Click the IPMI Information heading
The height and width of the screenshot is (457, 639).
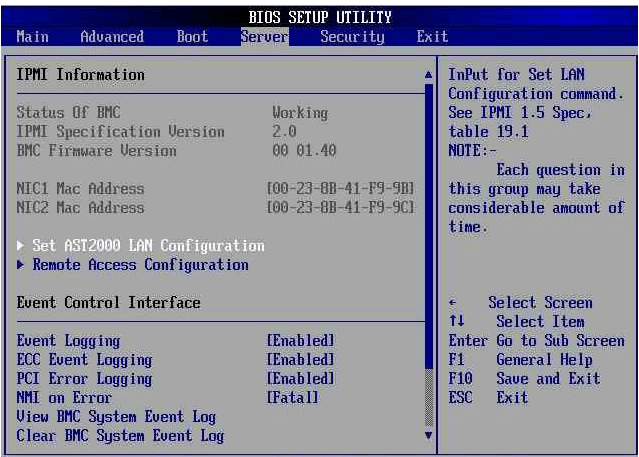tap(80, 75)
